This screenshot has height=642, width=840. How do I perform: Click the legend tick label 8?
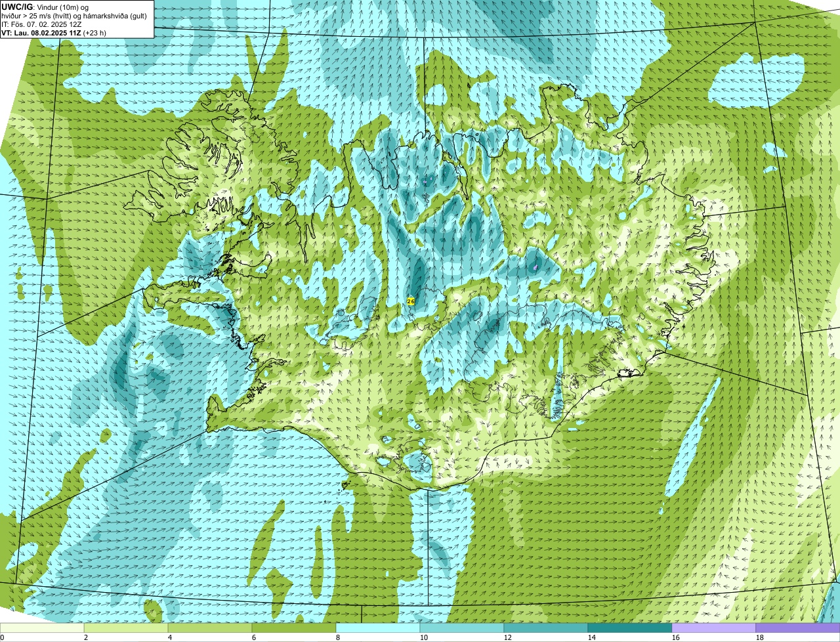coord(337,637)
